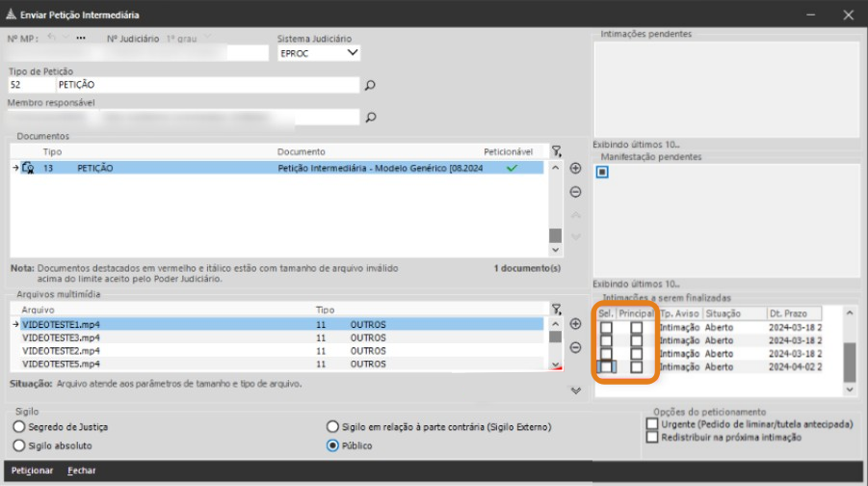Add a multimedia file with the plus icon
The width and height of the screenshot is (868, 486).
(576, 325)
